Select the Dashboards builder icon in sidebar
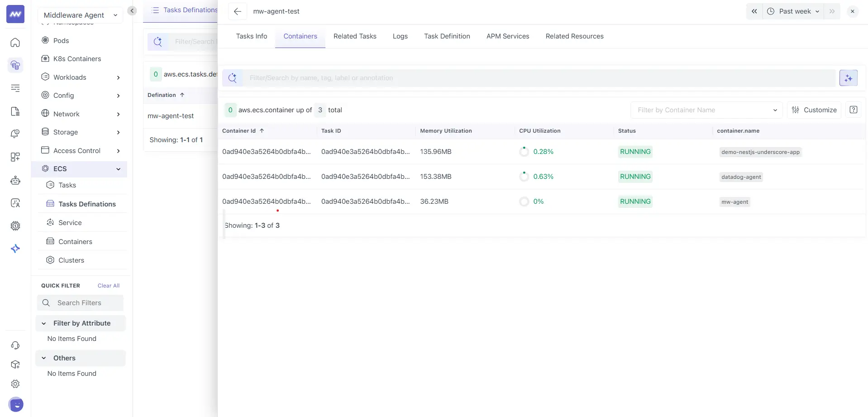This screenshot has height=417, width=868. click(15, 157)
